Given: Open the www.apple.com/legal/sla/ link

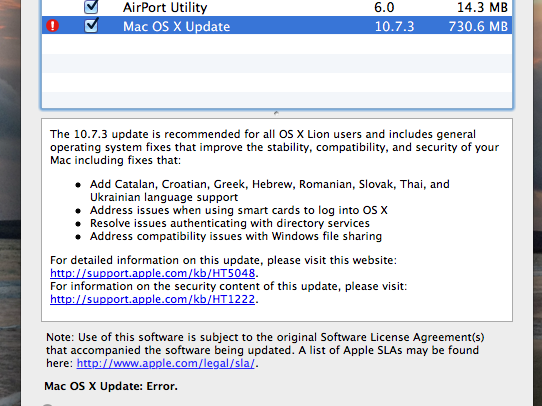Looking at the screenshot, I should click(x=166, y=363).
